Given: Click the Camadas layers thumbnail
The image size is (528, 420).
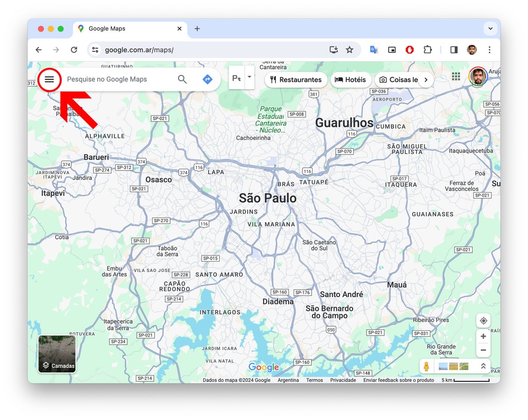Looking at the screenshot, I should [57, 354].
